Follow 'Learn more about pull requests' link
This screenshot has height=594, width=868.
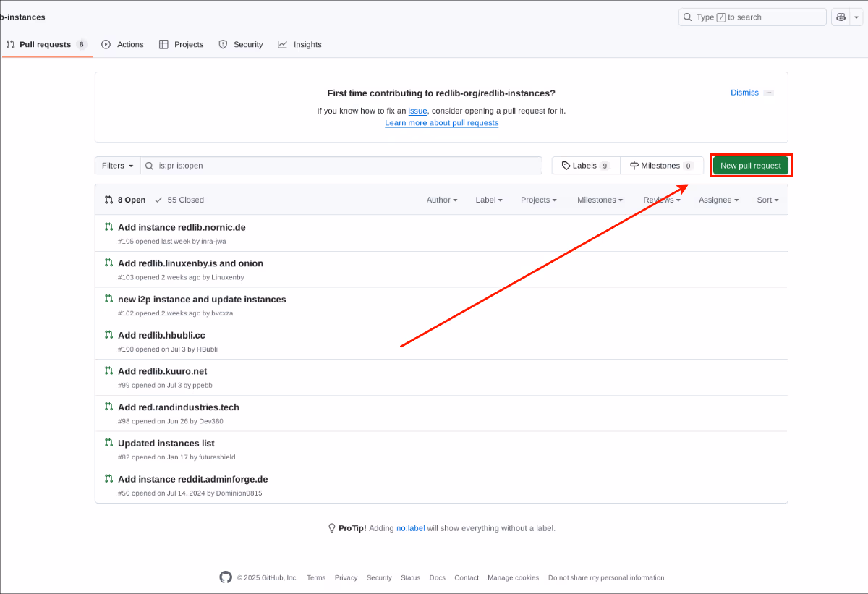(441, 123)
